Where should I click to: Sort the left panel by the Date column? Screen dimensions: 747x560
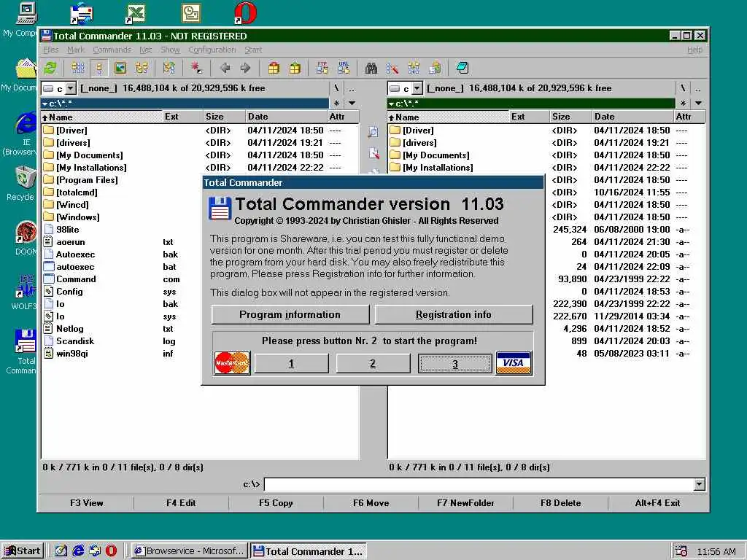(x=285, y=117)
